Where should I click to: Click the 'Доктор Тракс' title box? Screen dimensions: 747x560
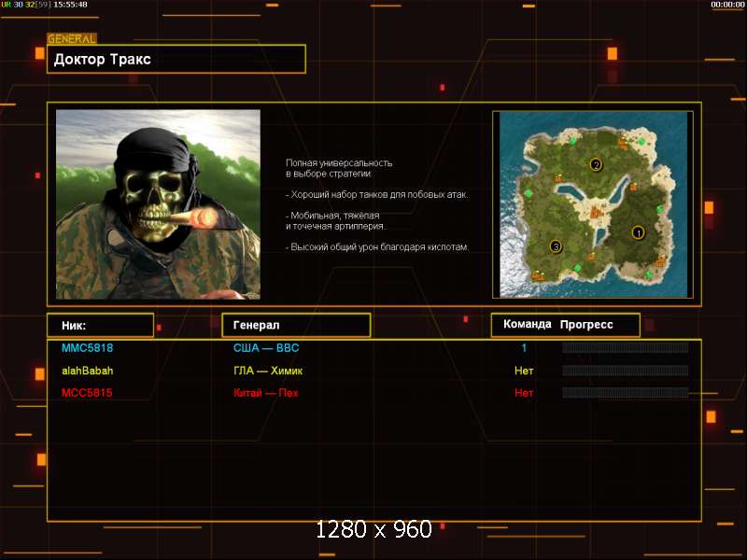point(176,59)
